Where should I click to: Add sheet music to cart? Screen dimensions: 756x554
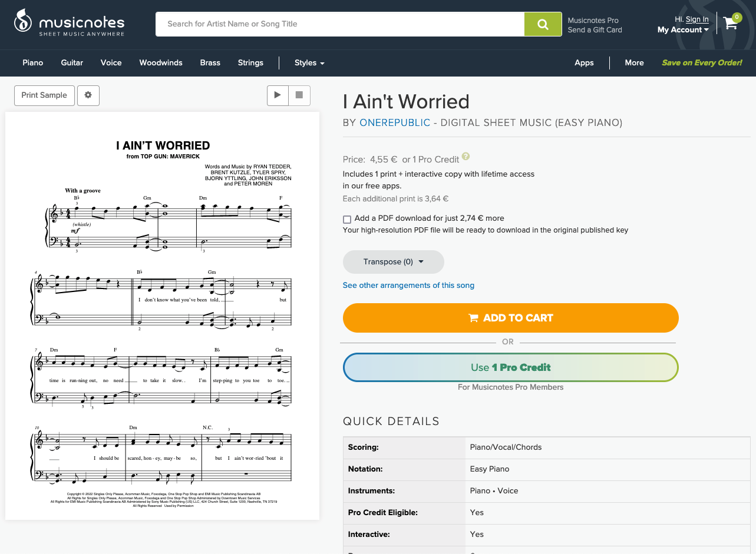pyautogui.click(x=511, y=318)
